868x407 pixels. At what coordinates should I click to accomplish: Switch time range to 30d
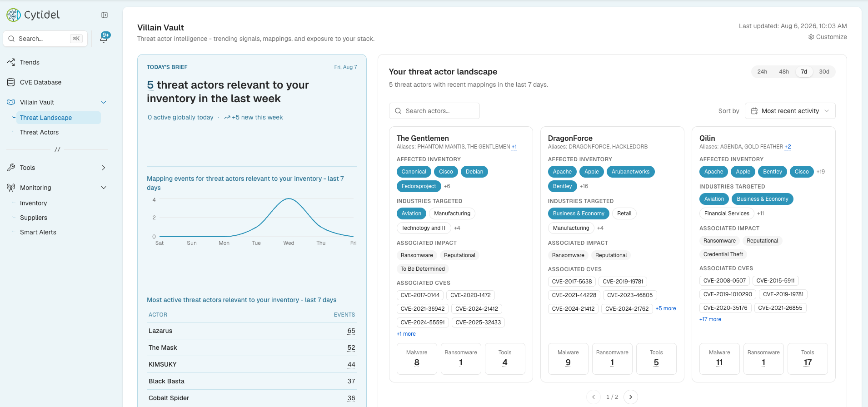tap(824, 72)
